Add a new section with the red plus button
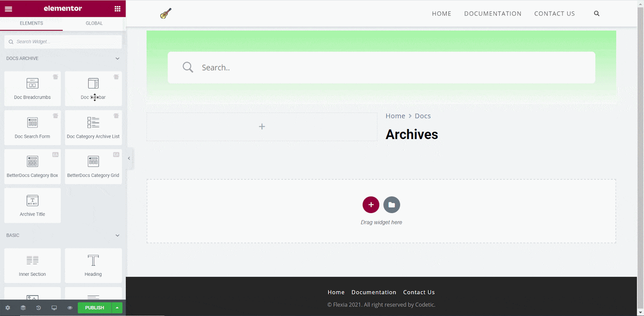 [x=371, y=205]
